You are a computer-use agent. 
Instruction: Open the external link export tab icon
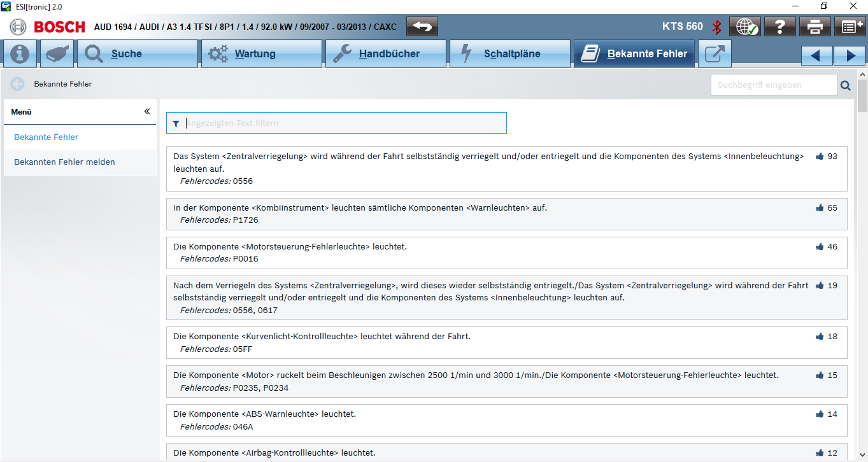pyautogui.click(x=715, y=54)
